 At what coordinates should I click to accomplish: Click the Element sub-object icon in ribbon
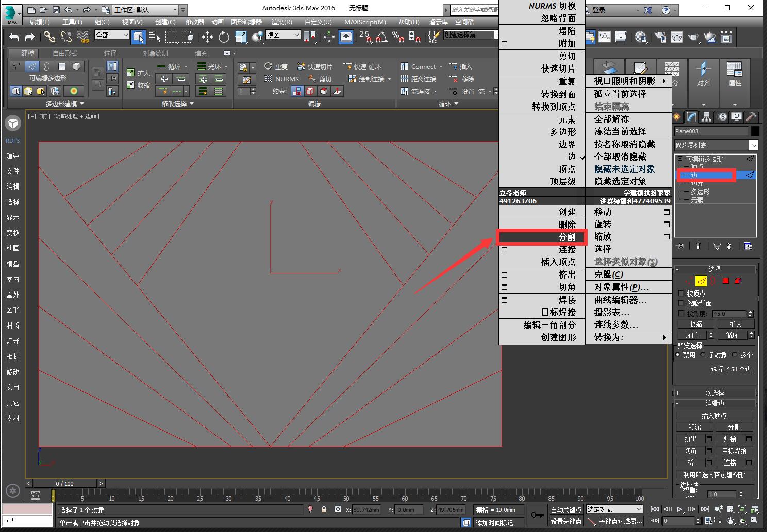pos(76,66)
